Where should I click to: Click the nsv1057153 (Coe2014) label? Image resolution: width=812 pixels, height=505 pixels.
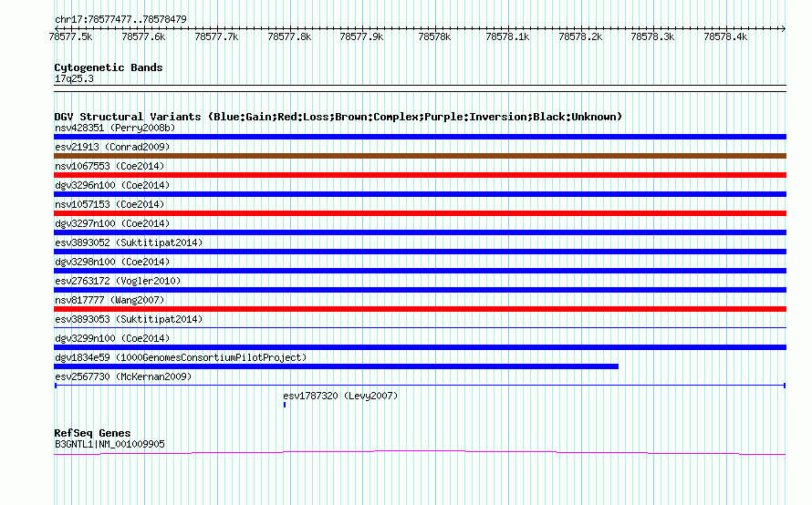click(x=109, y=204)
